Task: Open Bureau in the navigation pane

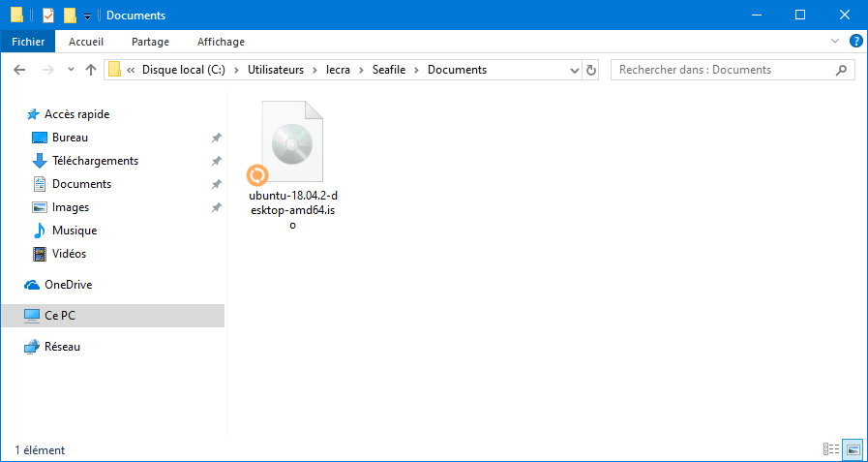Action: coord(70,138)
